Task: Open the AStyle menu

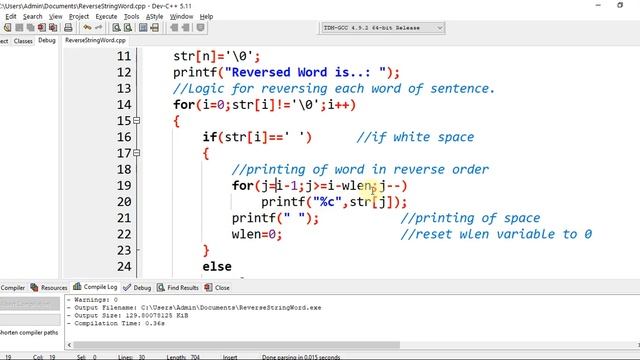Action: point(154,16)
